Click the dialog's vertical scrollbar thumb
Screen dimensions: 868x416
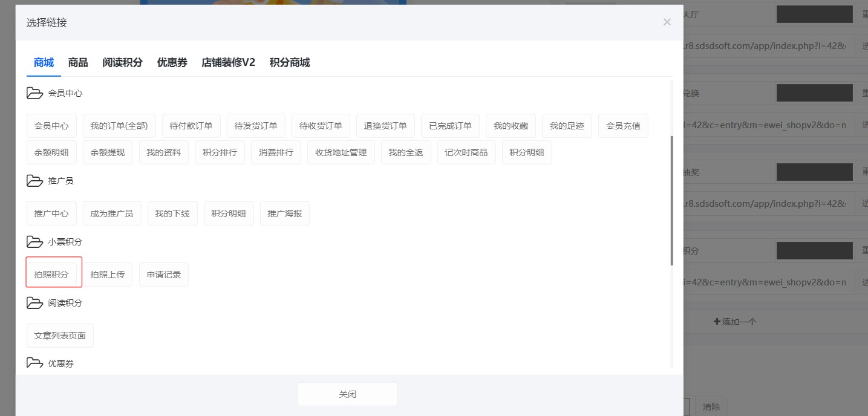click(x=671, y=200)
